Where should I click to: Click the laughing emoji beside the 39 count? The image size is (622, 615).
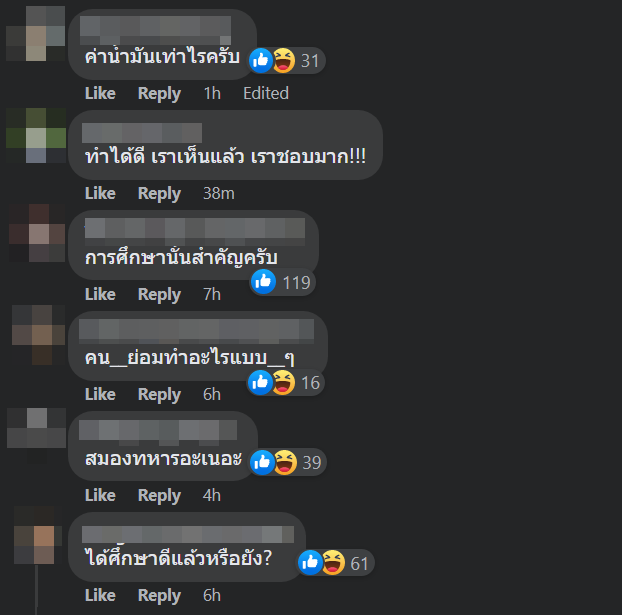[285, 462]
